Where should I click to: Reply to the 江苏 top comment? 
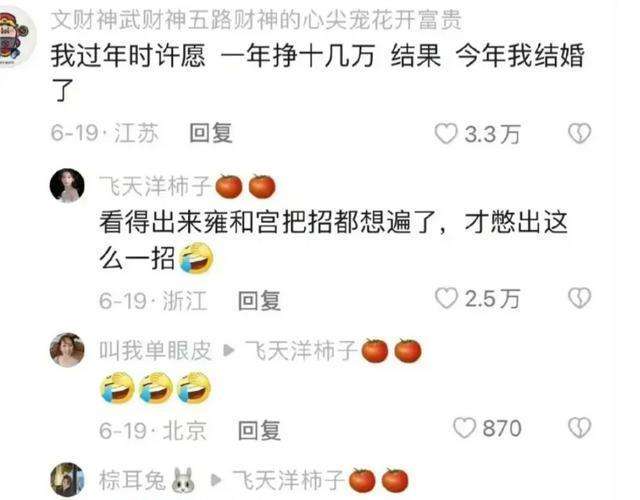(211, 133)
